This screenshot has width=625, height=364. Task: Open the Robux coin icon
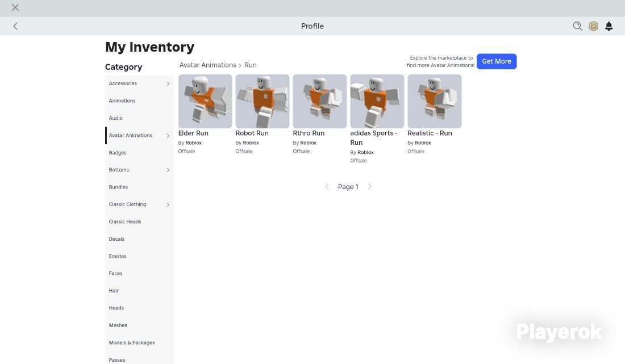(x=593, y=26)
